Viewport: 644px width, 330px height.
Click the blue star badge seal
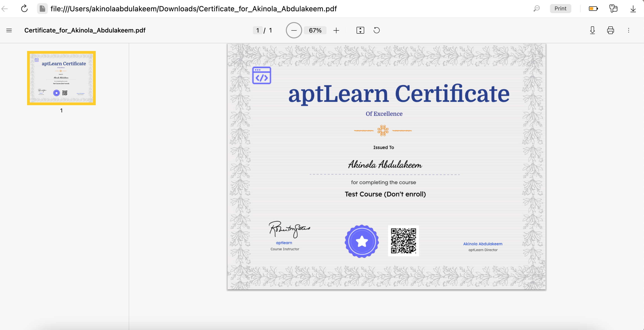pyautogui.click(x=362, y=241)
